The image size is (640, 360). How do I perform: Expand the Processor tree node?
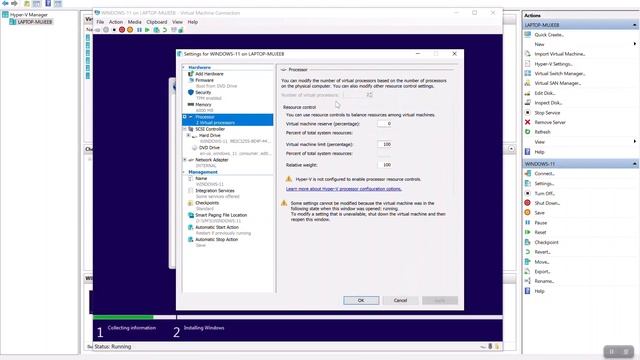[x=184, y=117]
